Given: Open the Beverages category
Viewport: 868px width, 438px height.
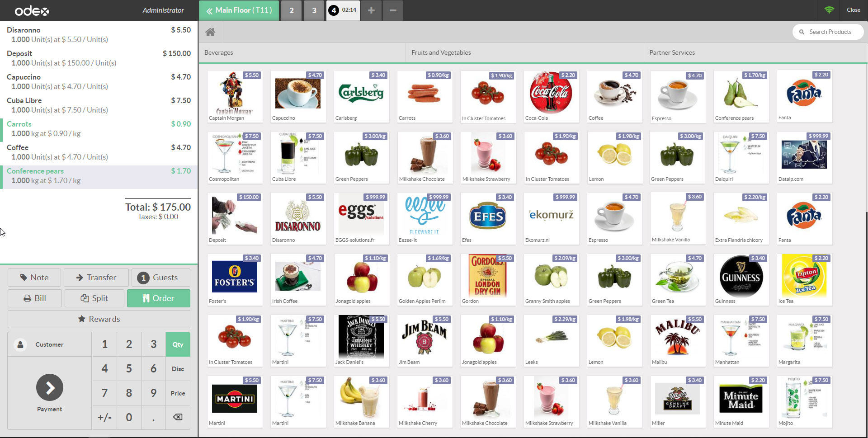Looking at the screenshot, I should (302, 52).
